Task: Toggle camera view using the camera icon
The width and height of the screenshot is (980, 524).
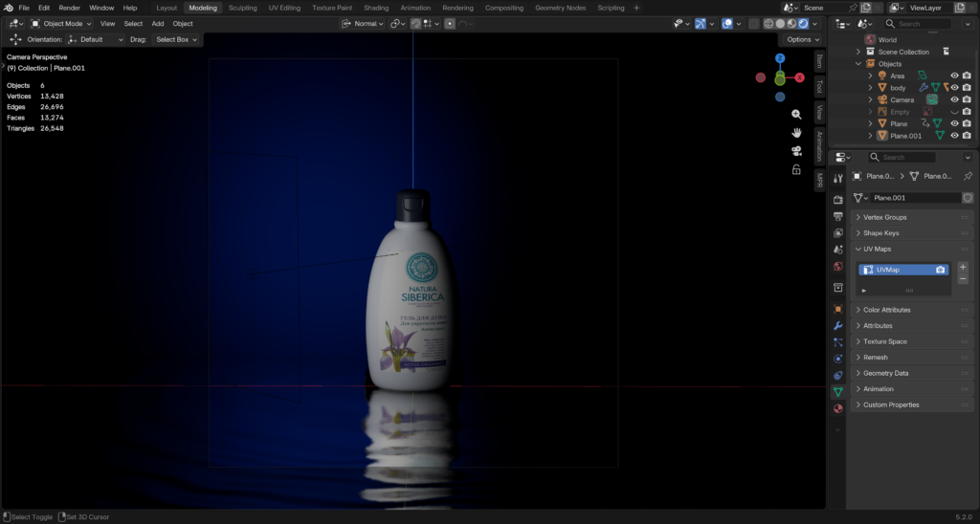Action: pos(796,151)
